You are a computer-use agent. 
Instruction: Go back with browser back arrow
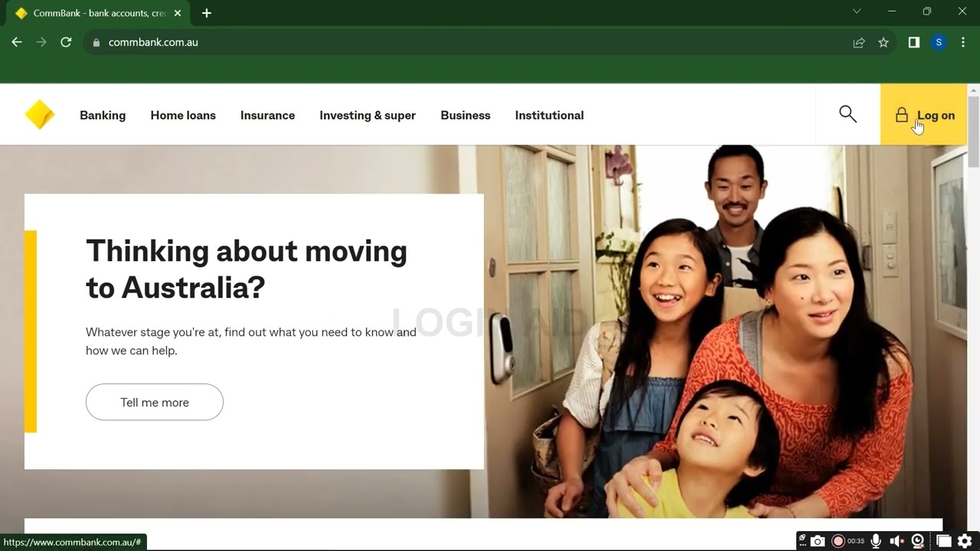coord(17,42)
